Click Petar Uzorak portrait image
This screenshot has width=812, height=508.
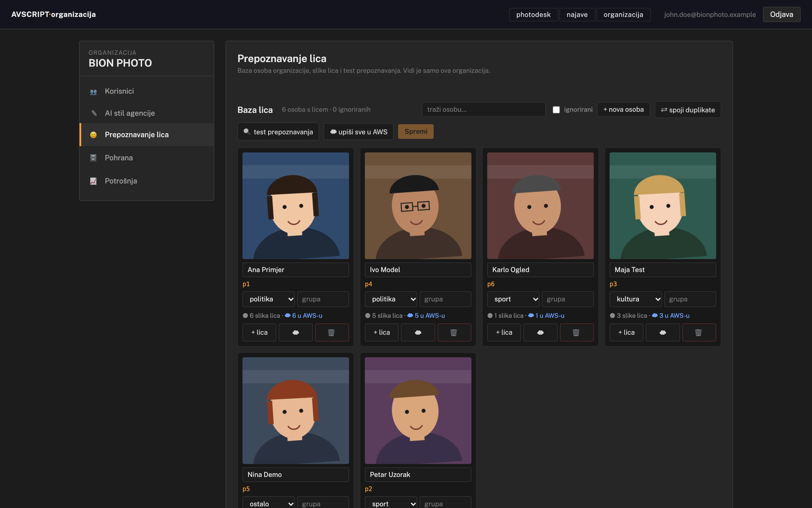pyautogui.click(x=418, y=411)
